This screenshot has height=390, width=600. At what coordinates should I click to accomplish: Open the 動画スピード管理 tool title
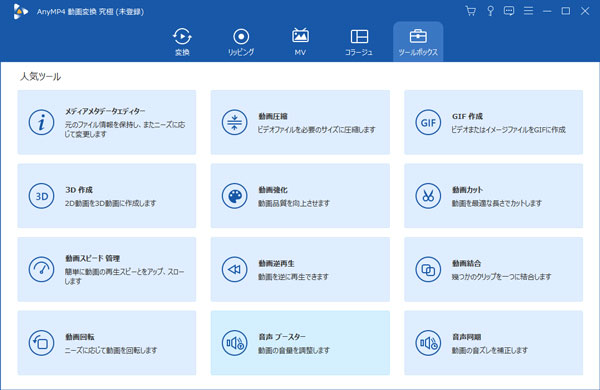pos(93,258)
